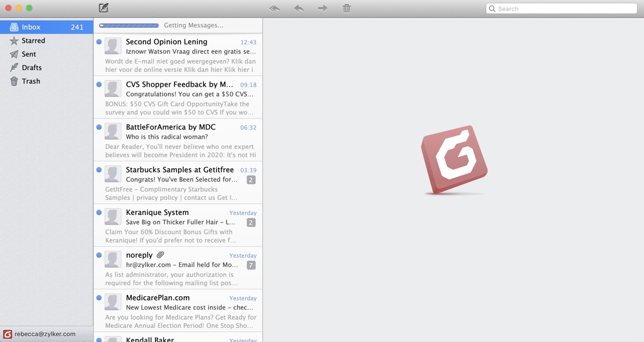Screen dimensions: 644x342
Task: Click avatar of Keranique System email
Action: [x=112, y=217]
